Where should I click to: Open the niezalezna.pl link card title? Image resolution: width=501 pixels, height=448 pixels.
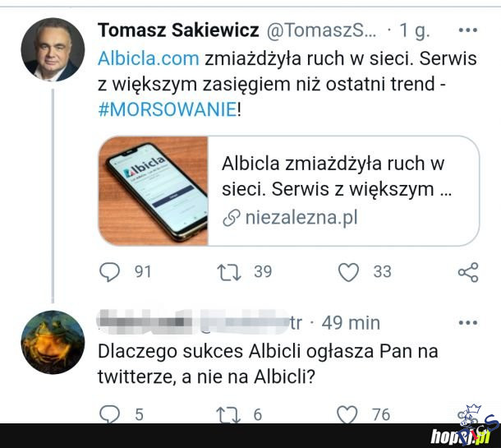click(336, 176)
